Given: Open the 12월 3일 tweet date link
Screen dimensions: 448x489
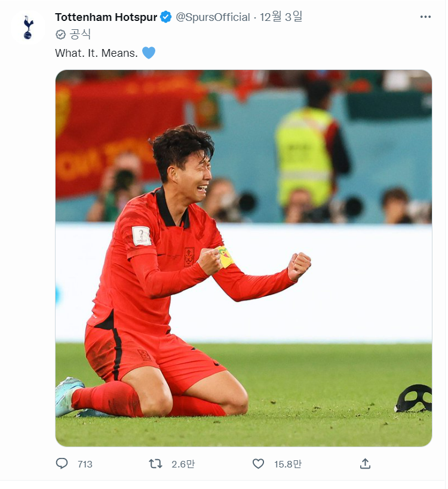Looking at the screenshot, I should [x=281, y=17].
